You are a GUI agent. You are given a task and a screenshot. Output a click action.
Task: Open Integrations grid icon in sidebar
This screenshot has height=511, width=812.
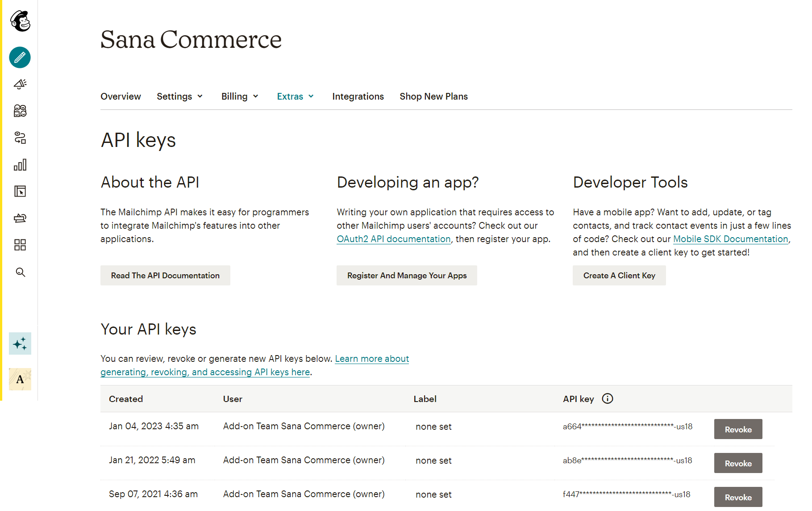click(20, 245)
